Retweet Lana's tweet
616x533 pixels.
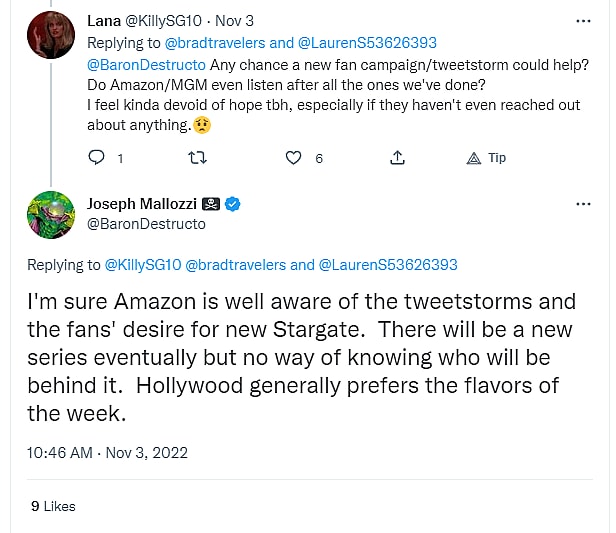198,158
